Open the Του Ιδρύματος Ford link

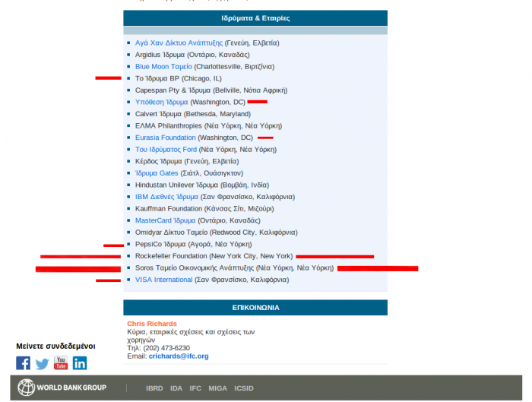pos(166,149)
